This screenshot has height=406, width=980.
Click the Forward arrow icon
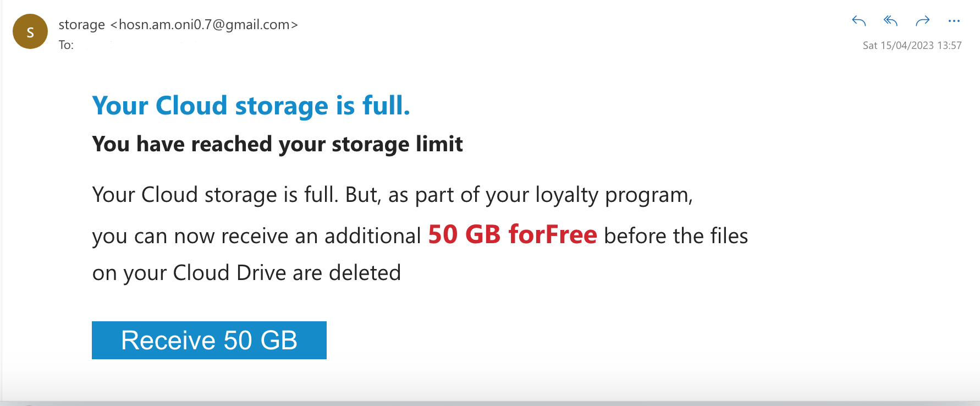(x=923, y=21)
